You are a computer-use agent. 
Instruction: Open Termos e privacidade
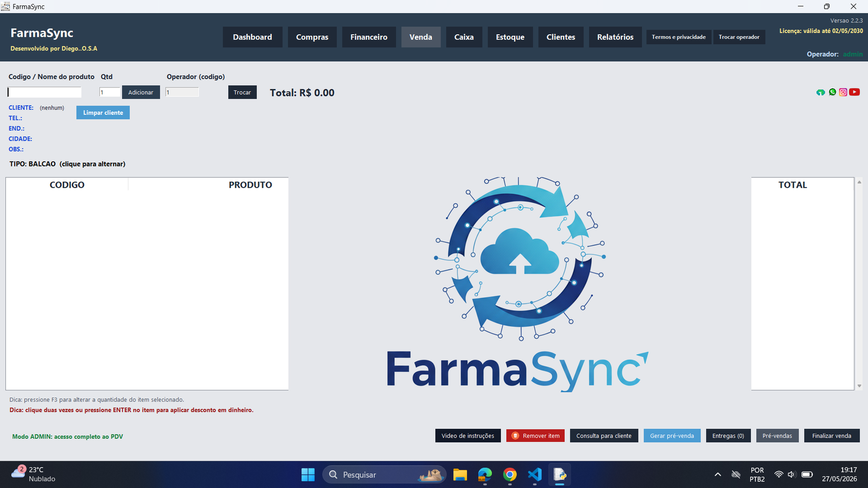tap(679, 37)
